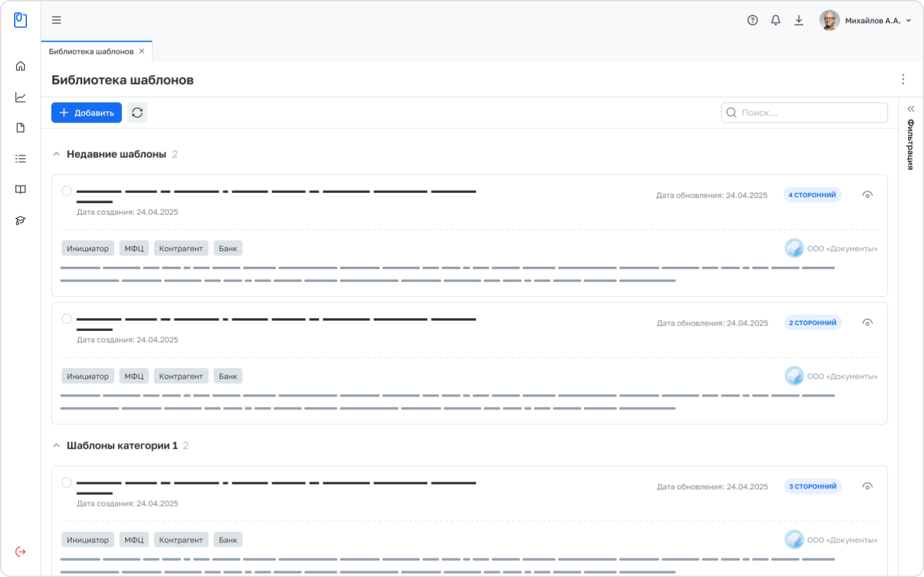Screen dimensions: 924x577
Task: Open the three-dot page options menu
Action: tap(903, 79)
